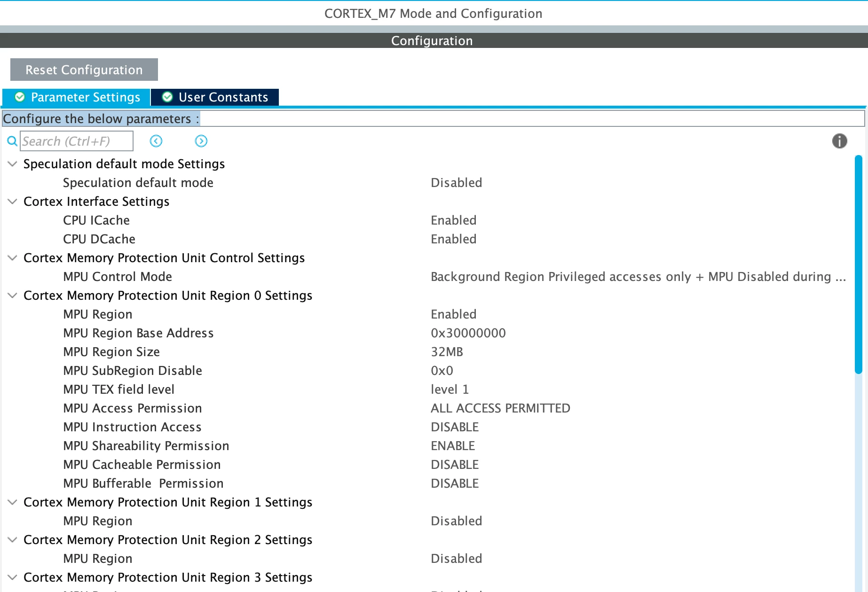Click User Constants tab check icon
The width and height of the screenshot is (868, 592).
[x=167, y=97]
